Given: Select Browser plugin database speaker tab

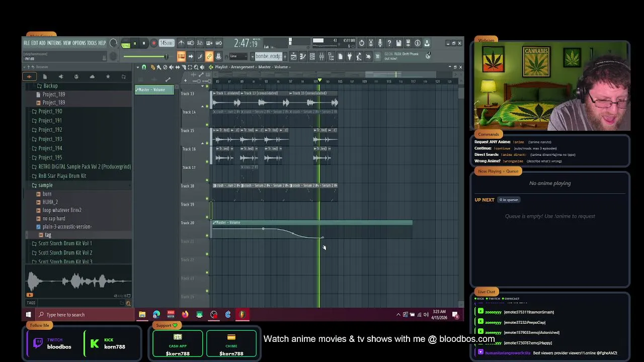Looking at the screenshot, I should tap(61, 76).
